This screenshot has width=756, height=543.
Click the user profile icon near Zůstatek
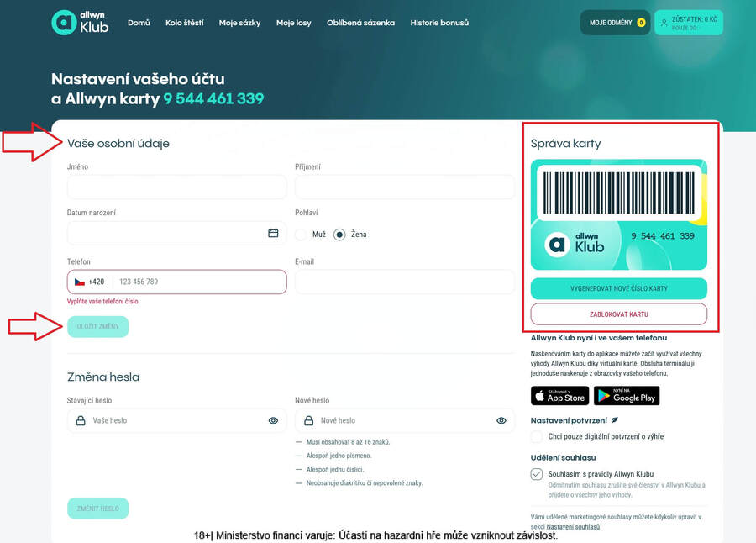tap(664, 23)
